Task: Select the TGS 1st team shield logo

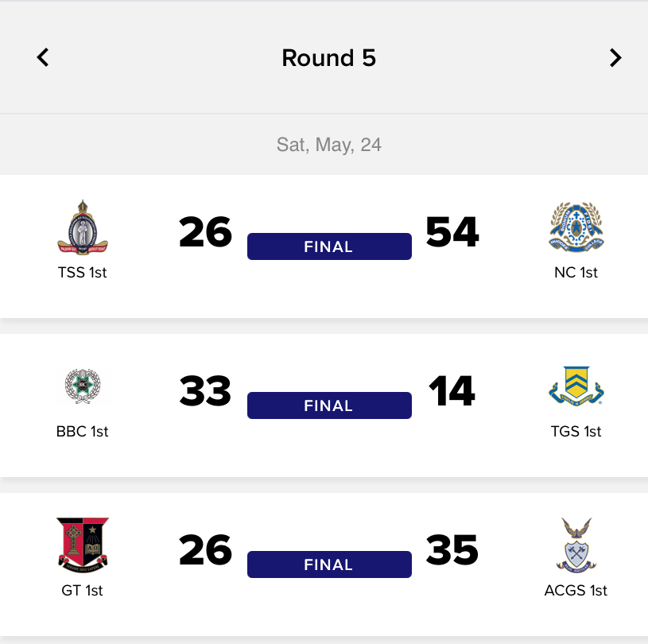Action: (x=576, y=386)
